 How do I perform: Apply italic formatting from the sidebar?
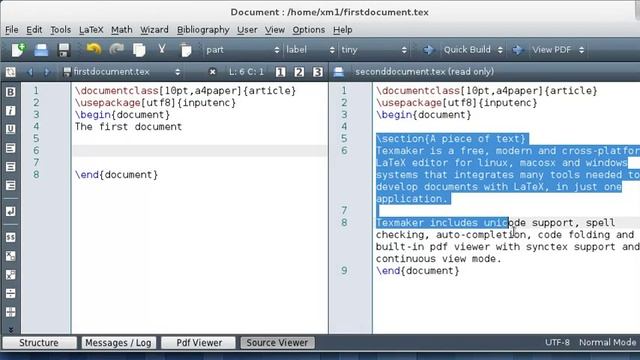click(11, 111)
